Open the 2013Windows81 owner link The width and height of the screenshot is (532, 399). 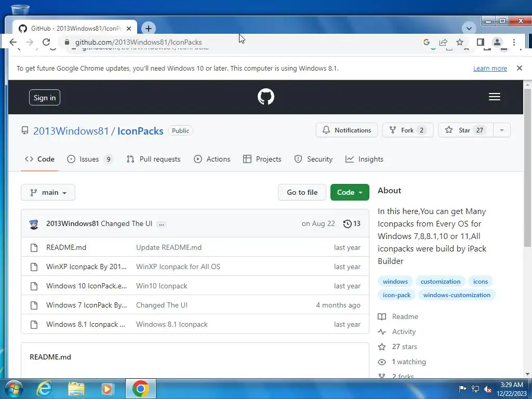[71, 131]
